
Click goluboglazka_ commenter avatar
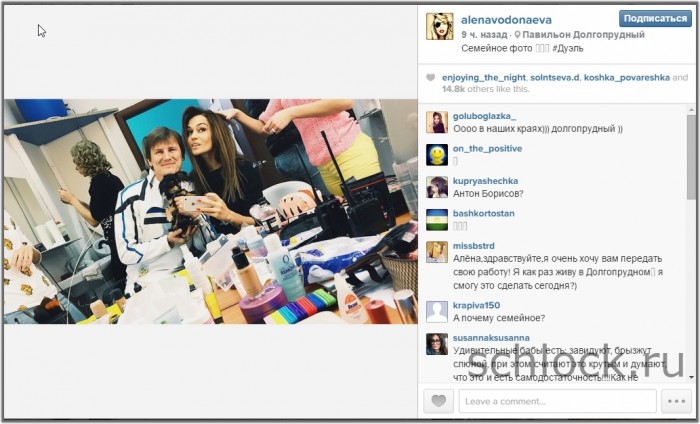coord(437,122)
